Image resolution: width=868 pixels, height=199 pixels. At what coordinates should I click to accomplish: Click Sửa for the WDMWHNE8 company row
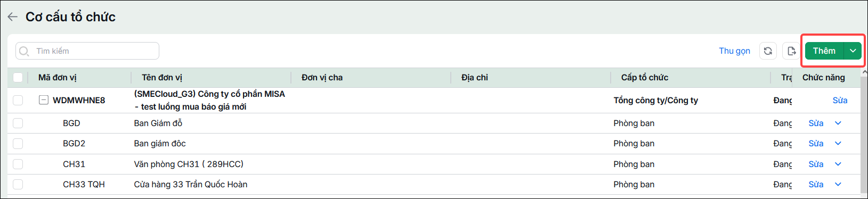click(840, 100)
